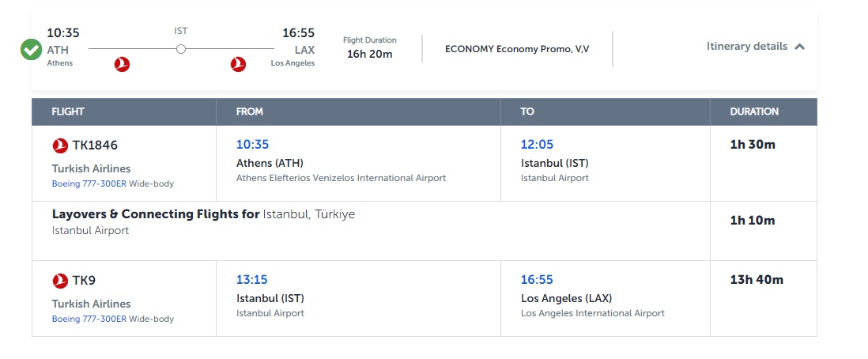
Task: Click the DURATION column header
Action: [x=754, y=111]
